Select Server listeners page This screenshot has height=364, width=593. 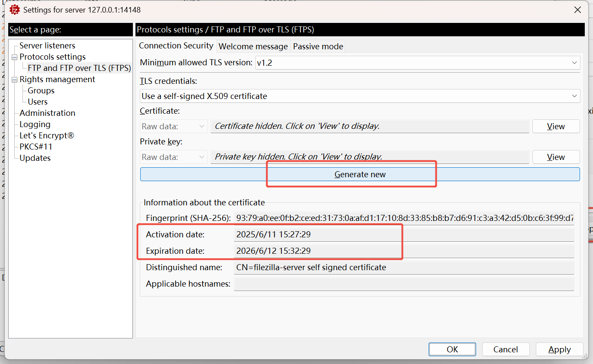point(47,45)
